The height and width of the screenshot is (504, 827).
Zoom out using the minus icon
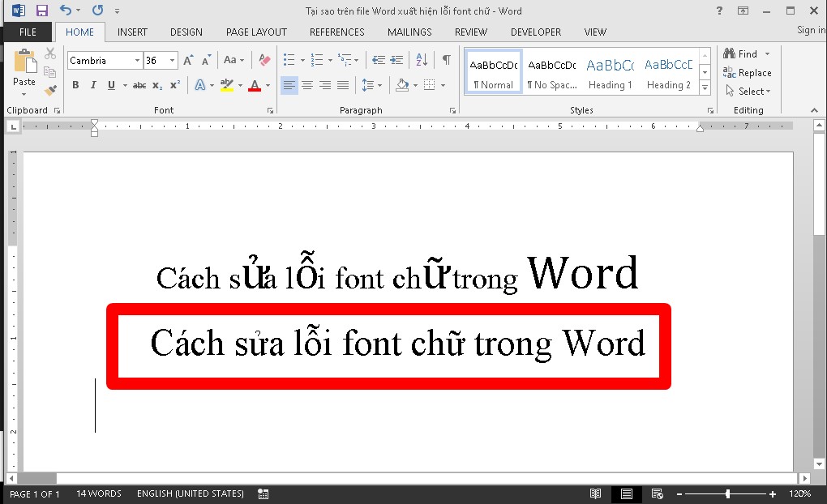(679, 494)
